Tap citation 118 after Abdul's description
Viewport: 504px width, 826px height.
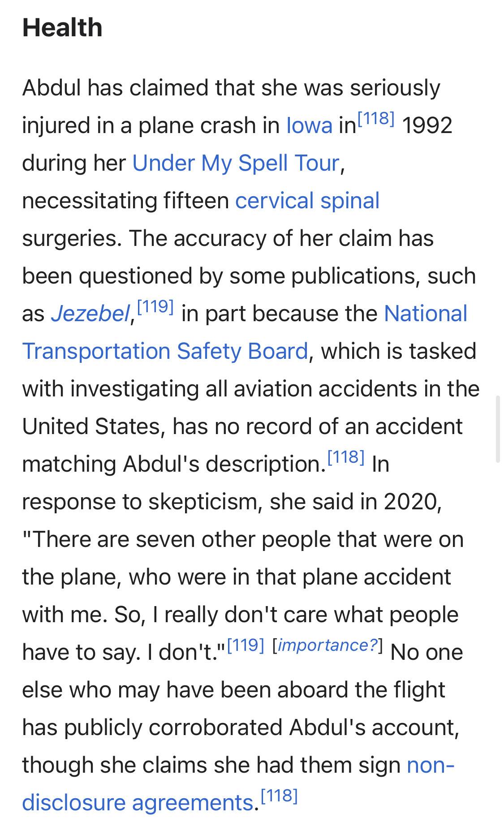(345, 457)
